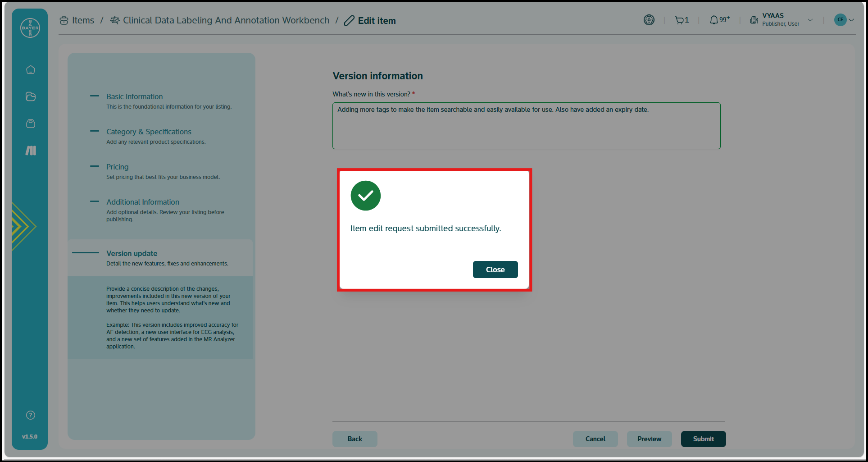The height and width of the screenshot is (462, 868).
Task: Open the library books sidebar icon
Action: click(31, 151)
